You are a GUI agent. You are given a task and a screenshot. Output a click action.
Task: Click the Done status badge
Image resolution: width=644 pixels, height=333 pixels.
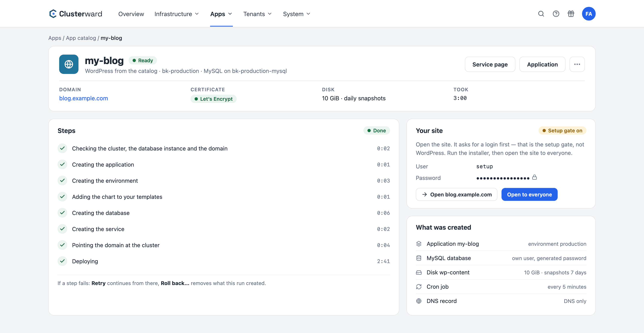pos(377,130)
